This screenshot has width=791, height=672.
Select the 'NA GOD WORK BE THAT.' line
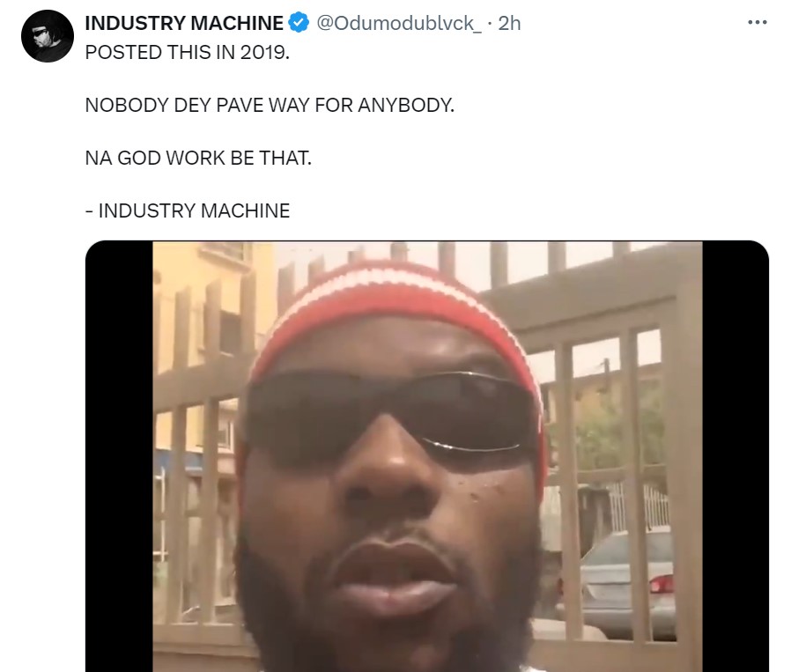[x=198, y=158]
